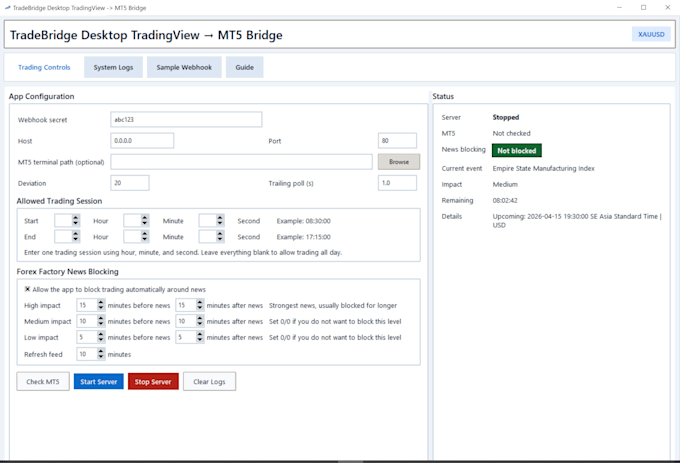
Task: Focus the Host input field
Action: coord(142,141)
